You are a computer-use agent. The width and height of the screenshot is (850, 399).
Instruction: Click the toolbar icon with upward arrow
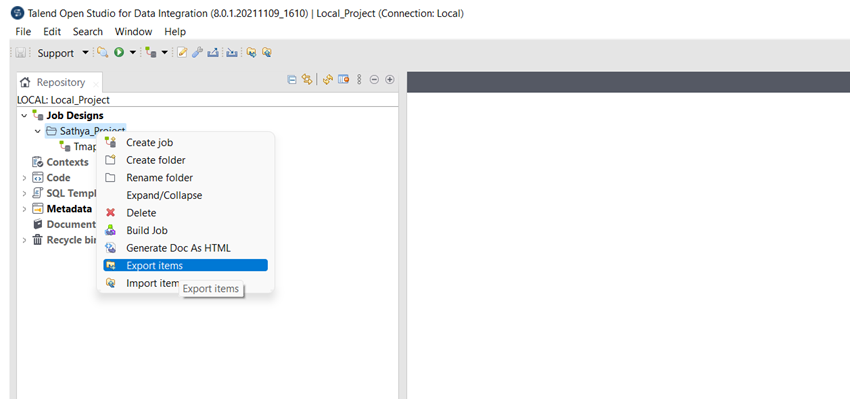(213, 53)
